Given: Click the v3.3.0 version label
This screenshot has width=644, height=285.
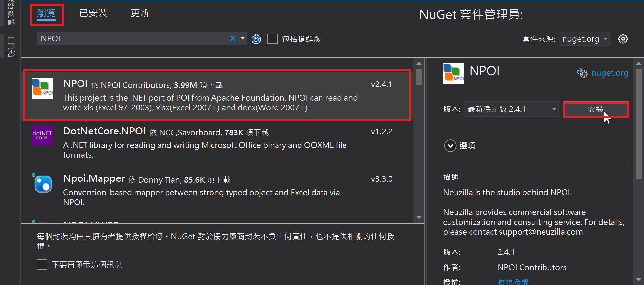Looking at the screenshot, I should (x=382, y=179).
